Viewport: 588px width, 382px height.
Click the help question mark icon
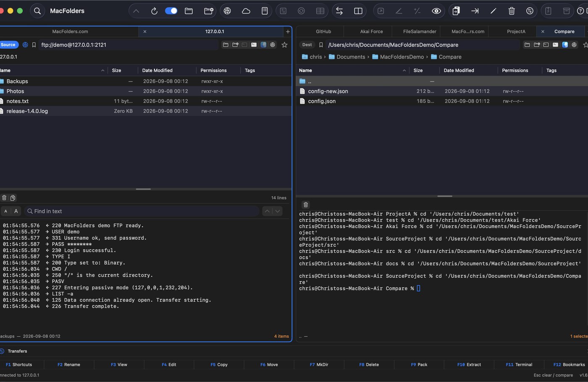(580, 11)
